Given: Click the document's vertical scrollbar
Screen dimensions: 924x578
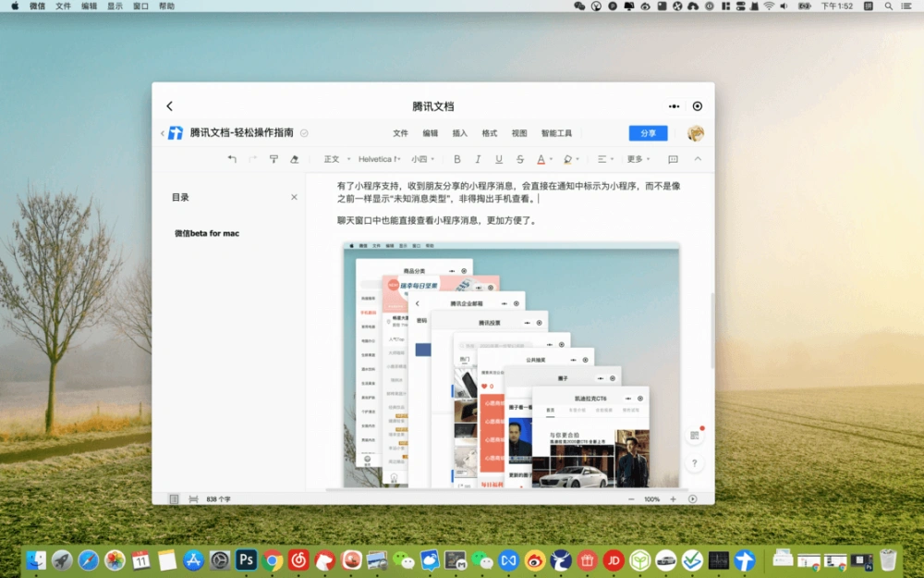Looking at the screenshot, I should coord(712,330).
